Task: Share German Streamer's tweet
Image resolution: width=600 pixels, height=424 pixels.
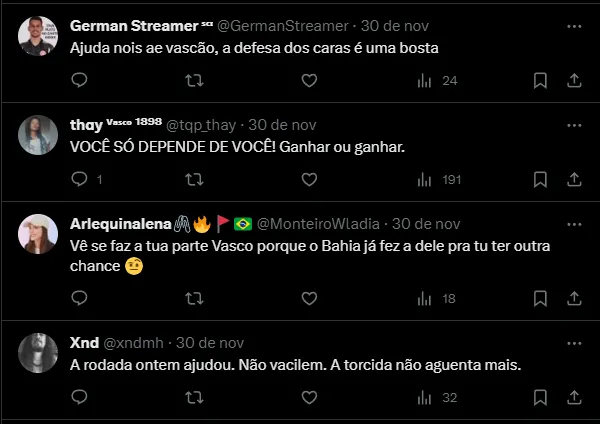Action: click(575, 80)
